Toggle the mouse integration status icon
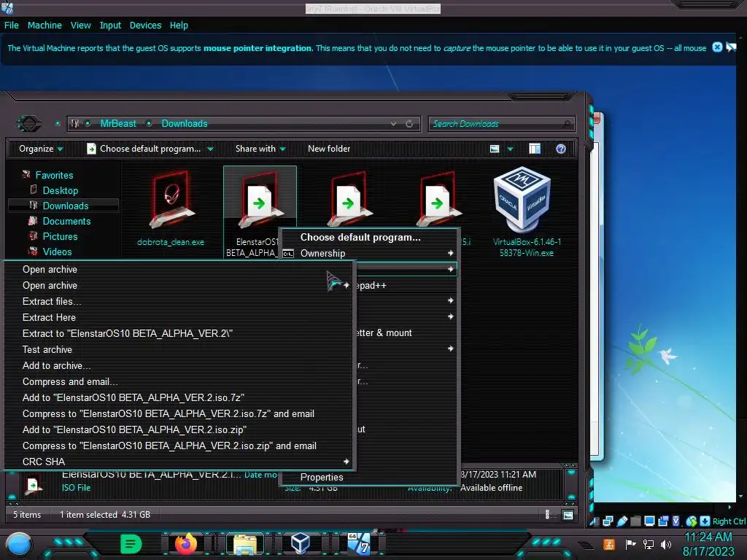Image resolution: width=747 pixels, height=560 pixels. coord(691,521)
